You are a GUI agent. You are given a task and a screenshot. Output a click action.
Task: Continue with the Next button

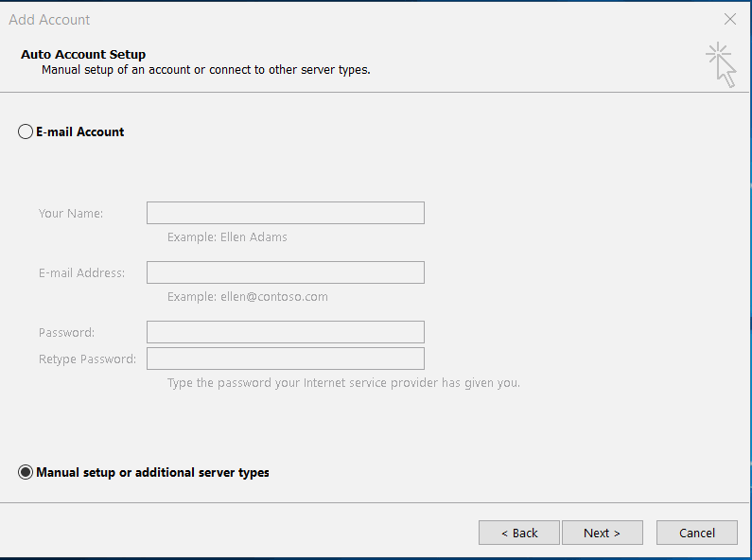[x=603, y=533]
